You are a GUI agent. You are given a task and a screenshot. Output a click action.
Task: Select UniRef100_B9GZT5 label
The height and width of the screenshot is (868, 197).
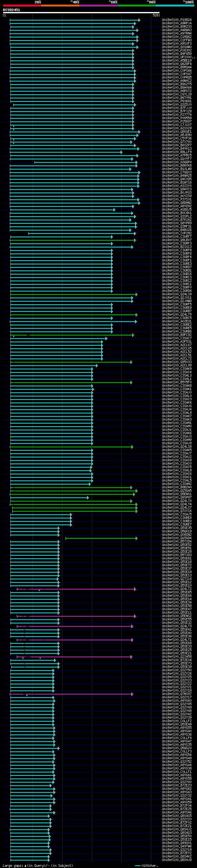pyautogui.click(x=177, y=84)
